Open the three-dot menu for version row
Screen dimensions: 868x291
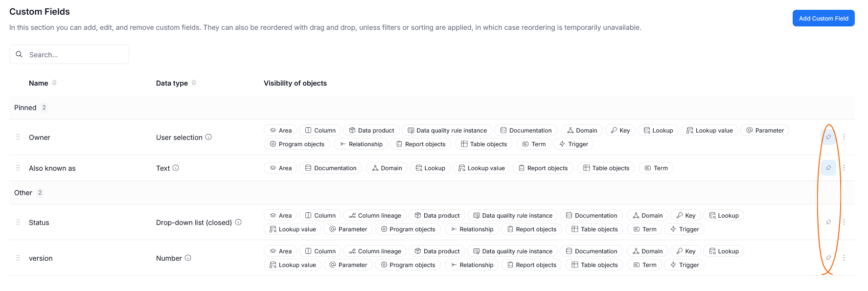844,258
